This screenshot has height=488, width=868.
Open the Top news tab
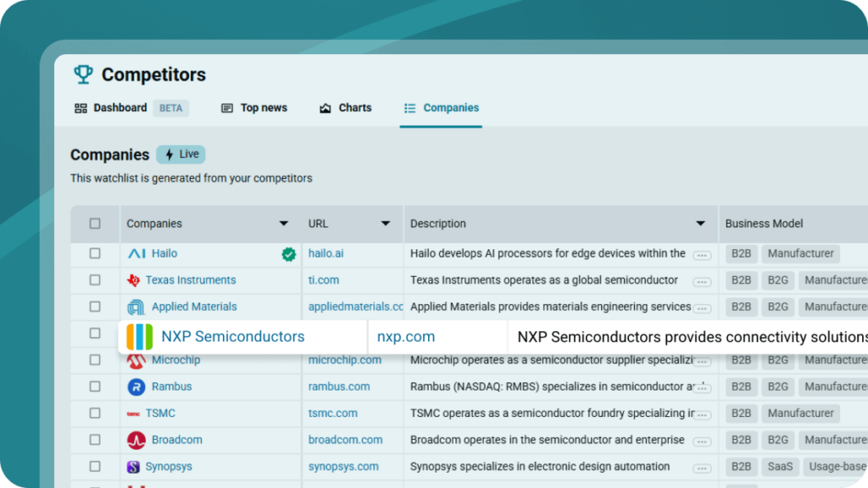tap(254, 108)
